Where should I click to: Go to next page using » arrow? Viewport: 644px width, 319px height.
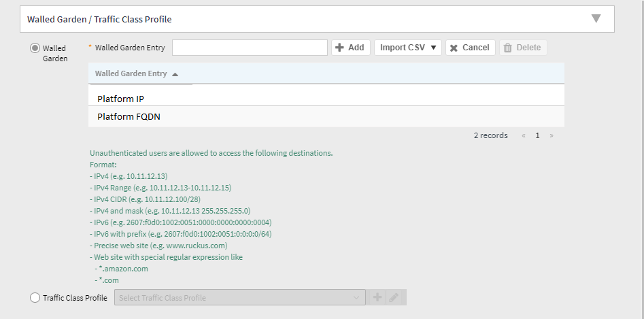coord(551,135)
